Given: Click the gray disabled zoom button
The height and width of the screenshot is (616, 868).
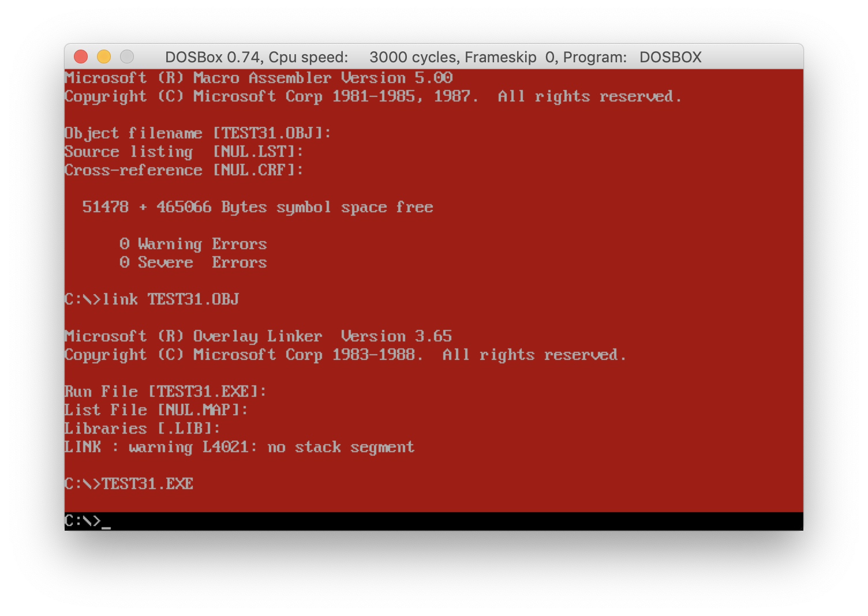Looking at the screenshot, I should [127, 57].
